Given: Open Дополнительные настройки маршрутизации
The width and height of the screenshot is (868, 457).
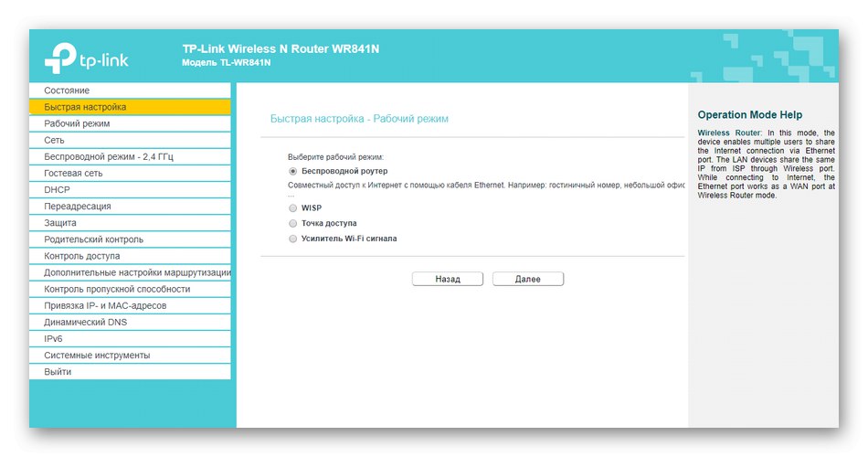Looking at the screenshot, I should click(130, 272).
